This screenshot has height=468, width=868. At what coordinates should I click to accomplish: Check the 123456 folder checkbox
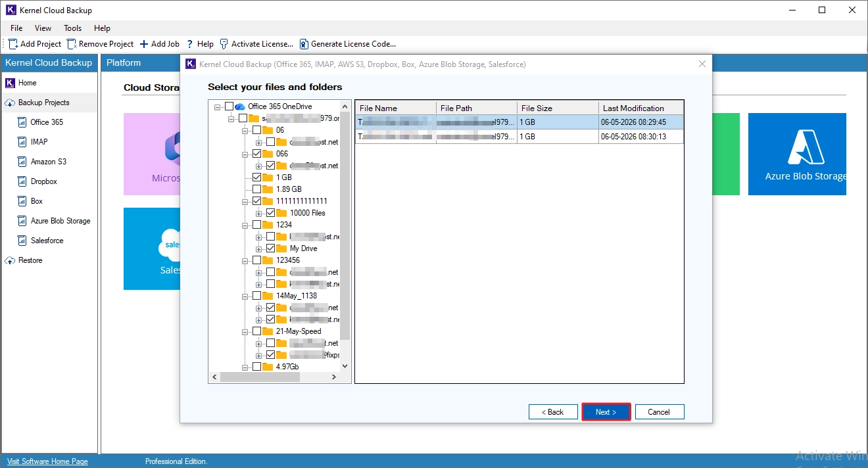256,260
